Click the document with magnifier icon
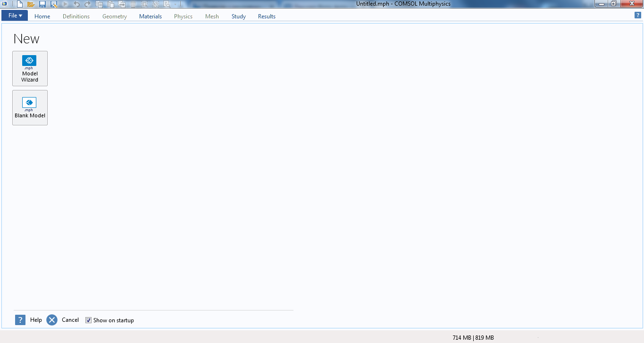Viewport: 644px width, 343px height. pos(167,4)
